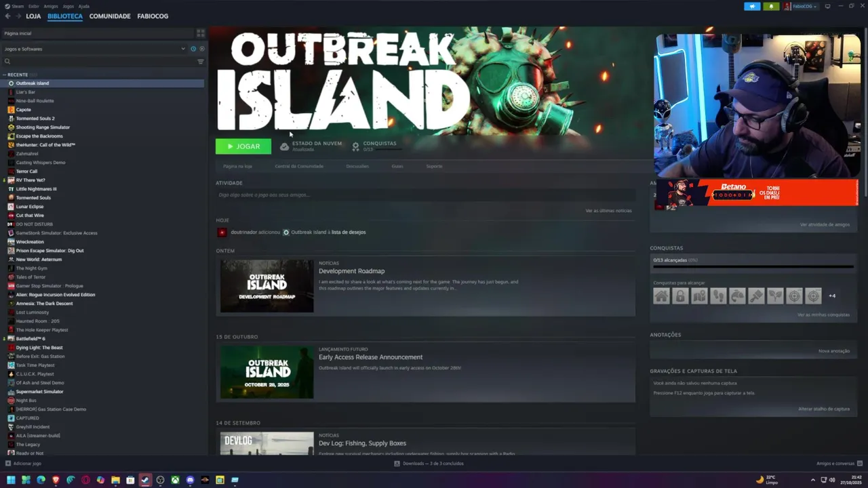Viewport: 868px width, 488px height.
Task: Open the Amigos menu
Action: click(x=51, y=6)
